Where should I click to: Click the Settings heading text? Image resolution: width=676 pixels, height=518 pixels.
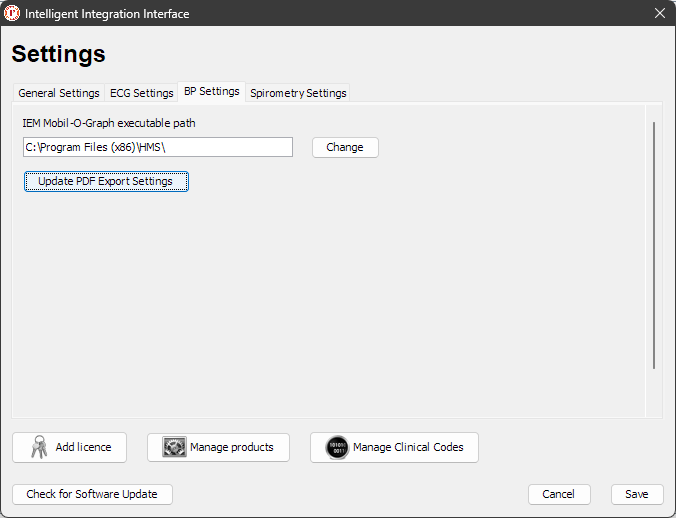58,54
